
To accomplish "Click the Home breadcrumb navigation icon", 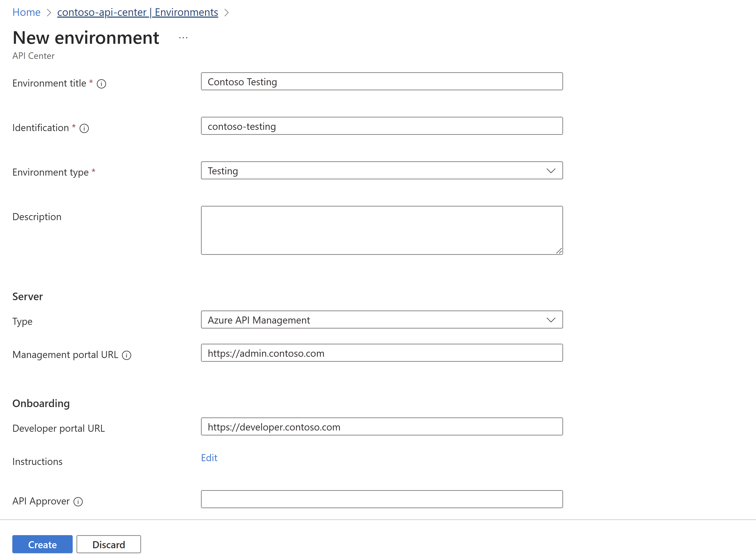I will (x=26, y=12).
